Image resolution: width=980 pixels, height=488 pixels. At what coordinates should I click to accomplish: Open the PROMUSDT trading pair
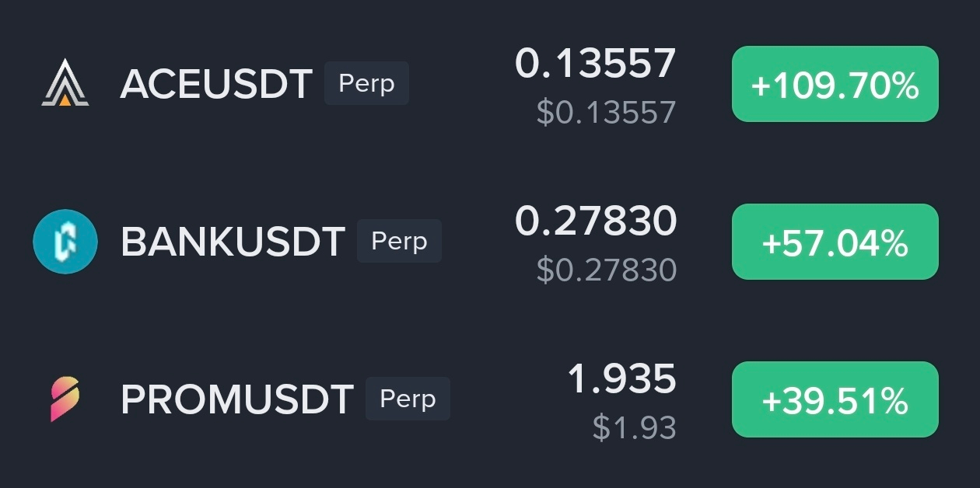[237, 399]
